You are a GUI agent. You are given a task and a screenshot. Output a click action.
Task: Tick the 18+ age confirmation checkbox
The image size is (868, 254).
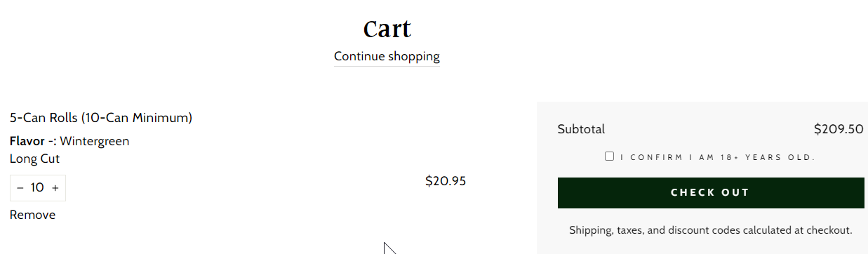(610, 156)
